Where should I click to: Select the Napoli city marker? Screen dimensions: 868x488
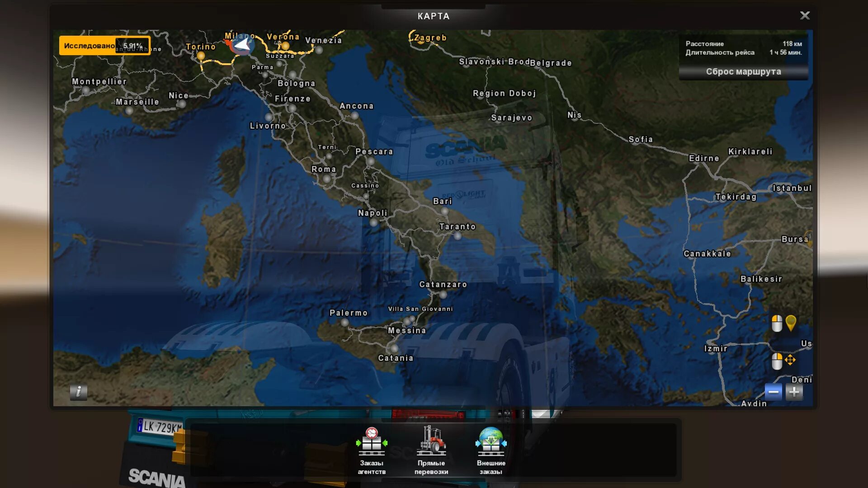tap(373, 222)
